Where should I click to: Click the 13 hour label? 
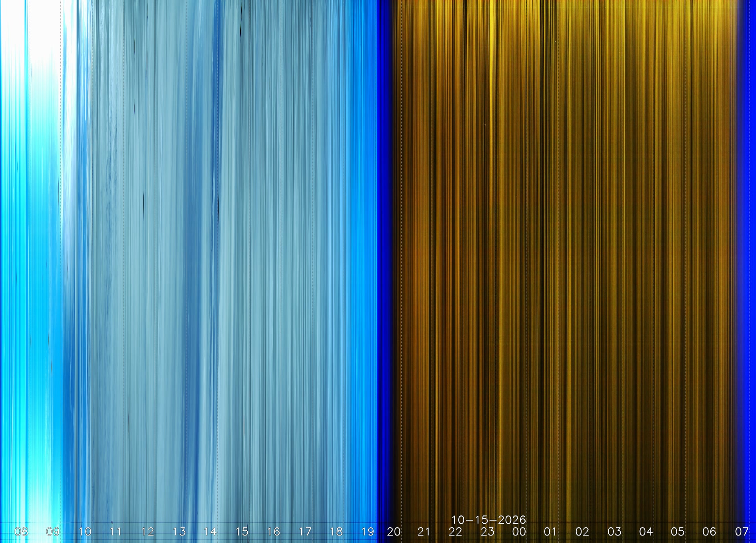[x=179, y=532]
